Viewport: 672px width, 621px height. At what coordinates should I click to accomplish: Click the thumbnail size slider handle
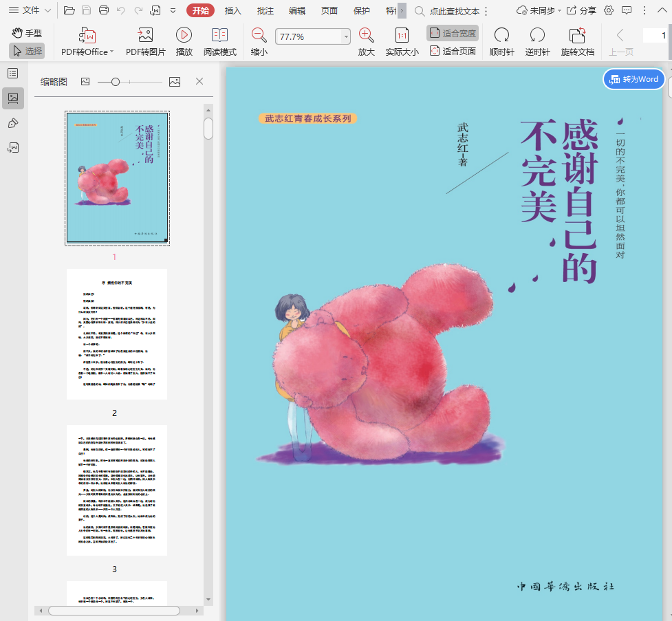coord(116,82)
